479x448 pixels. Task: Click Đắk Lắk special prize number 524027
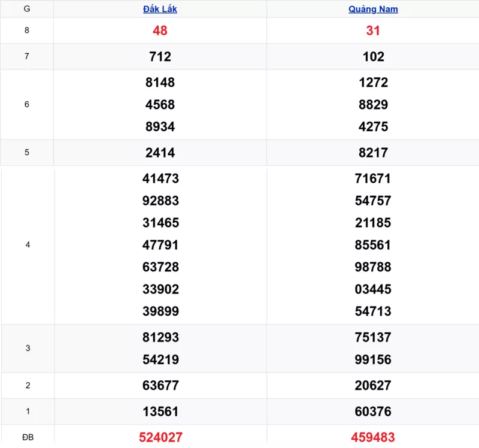(160, 438)
